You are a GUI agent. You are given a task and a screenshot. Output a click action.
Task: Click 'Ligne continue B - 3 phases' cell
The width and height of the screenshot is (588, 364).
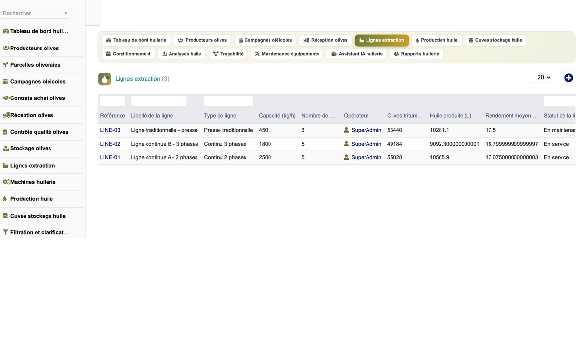[164, 144]
